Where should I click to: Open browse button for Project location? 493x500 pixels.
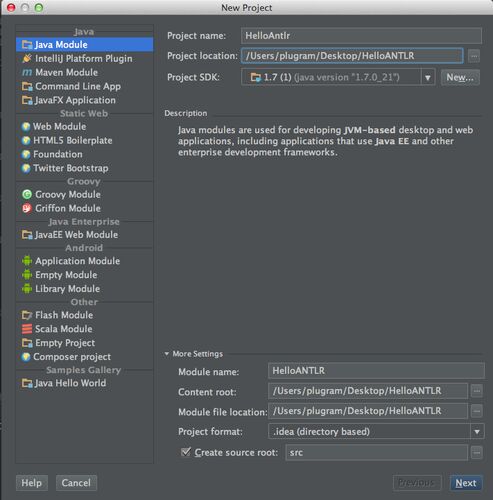(474, 56)
